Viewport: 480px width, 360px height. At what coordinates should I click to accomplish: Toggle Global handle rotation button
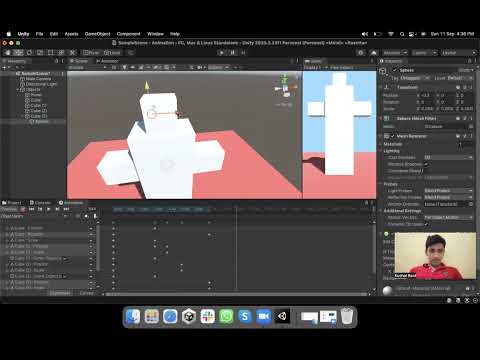112,53
